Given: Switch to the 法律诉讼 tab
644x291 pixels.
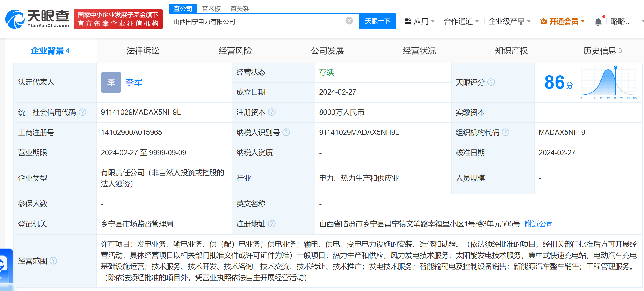Looking at the screenshot, I should [x=143, y=51].
